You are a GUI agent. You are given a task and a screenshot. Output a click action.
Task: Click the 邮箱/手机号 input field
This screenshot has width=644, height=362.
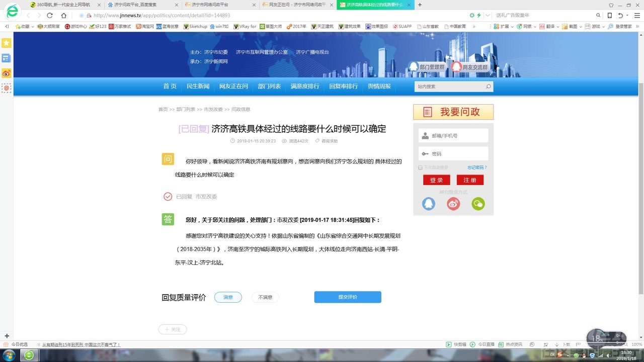pos(453,136)
